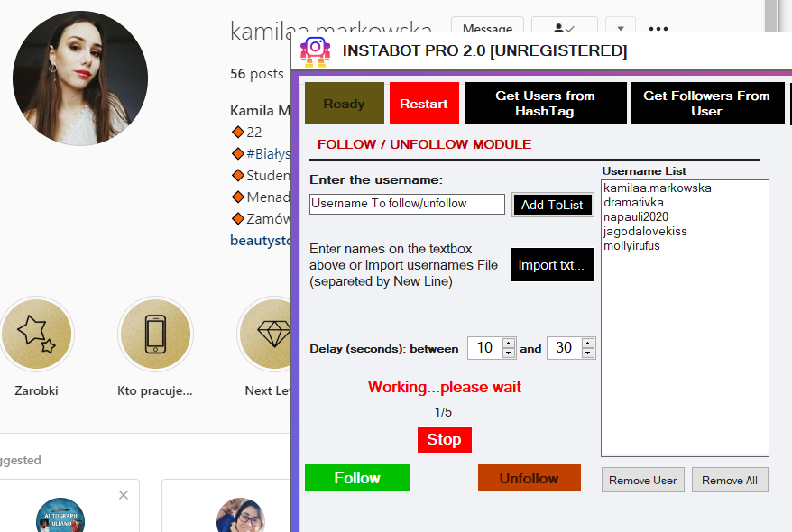Image resolution: width=792 pixels, height=532 pixels.
Task: Open the Zarobki star highlight
Action: click(x=36, y=335)
